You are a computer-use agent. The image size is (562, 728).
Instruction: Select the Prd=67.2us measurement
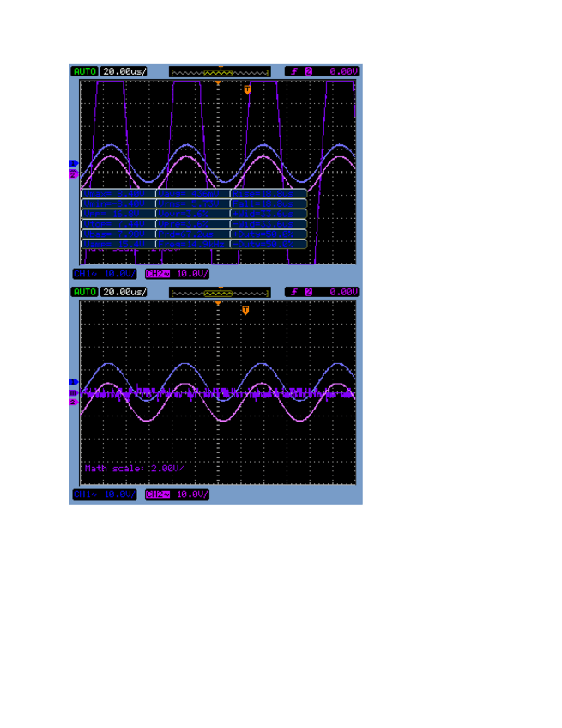192,234
